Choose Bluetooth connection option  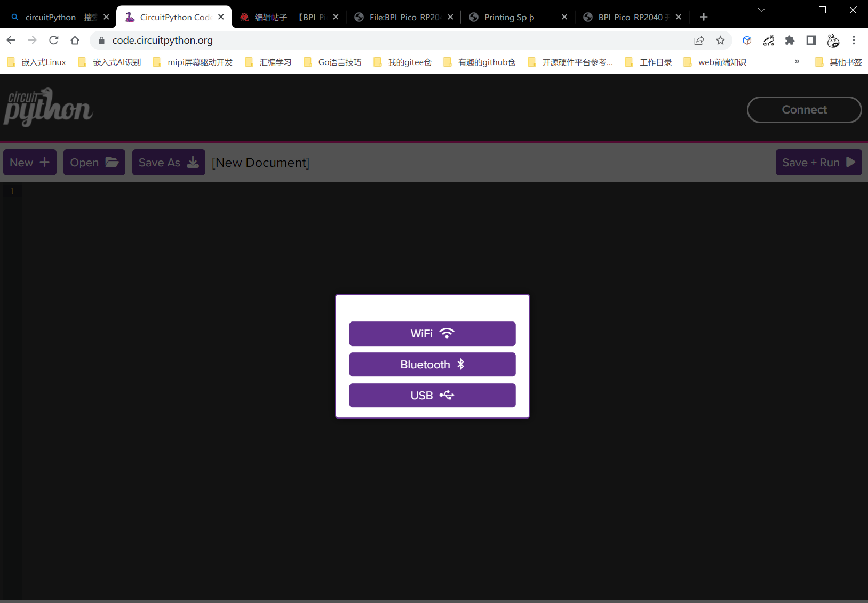432,365
